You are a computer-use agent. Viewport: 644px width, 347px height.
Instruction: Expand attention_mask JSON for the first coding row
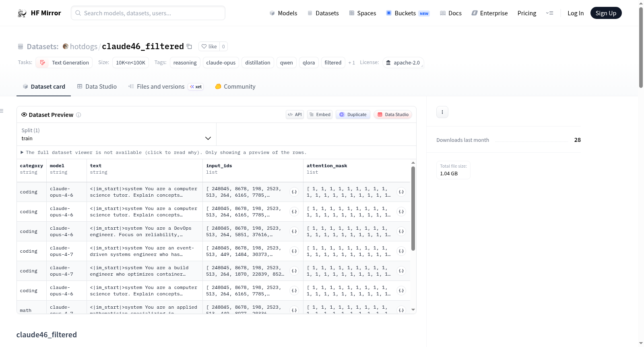tap(401, 192)
